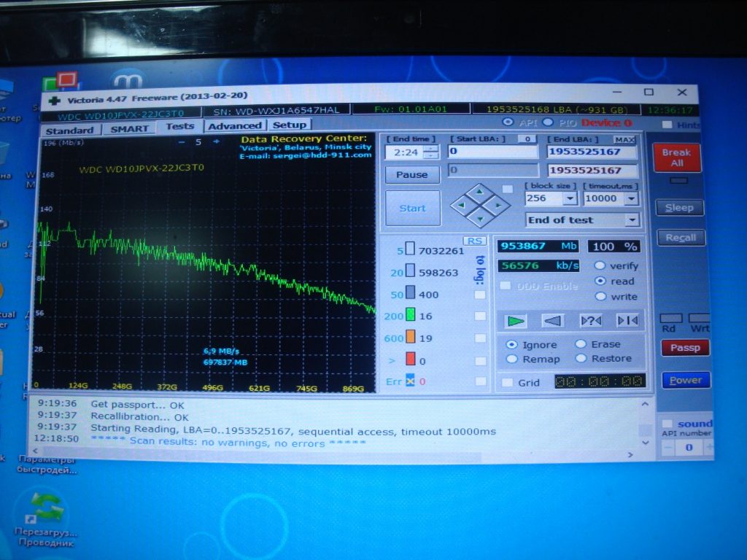The height and width of the screenshot is (560, 747).
Task: Click the Sleep button
Action: 679,208
